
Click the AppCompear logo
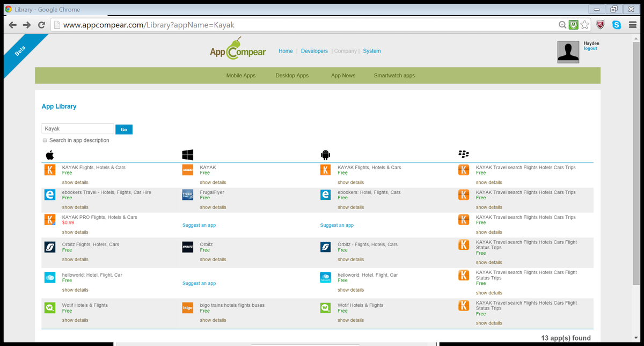pos(238,49)
